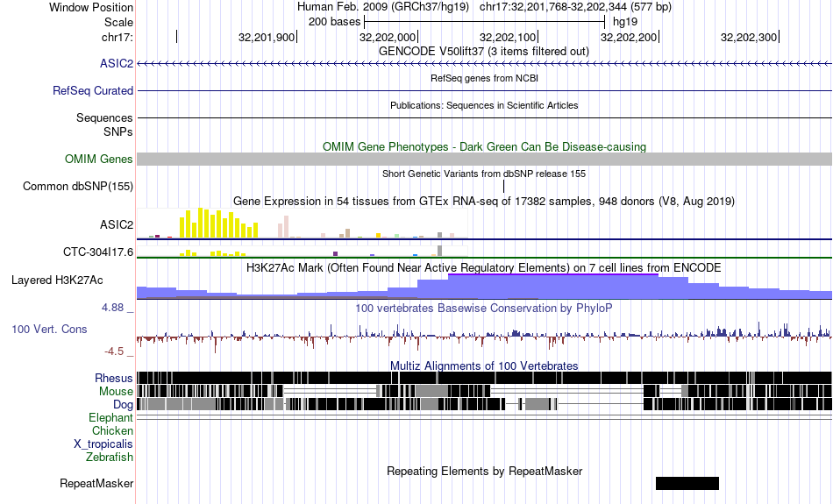Click the ASIC2 GTEx expression bar chart
The width and height of the screenshot is (833, 504).
(303, 223)
